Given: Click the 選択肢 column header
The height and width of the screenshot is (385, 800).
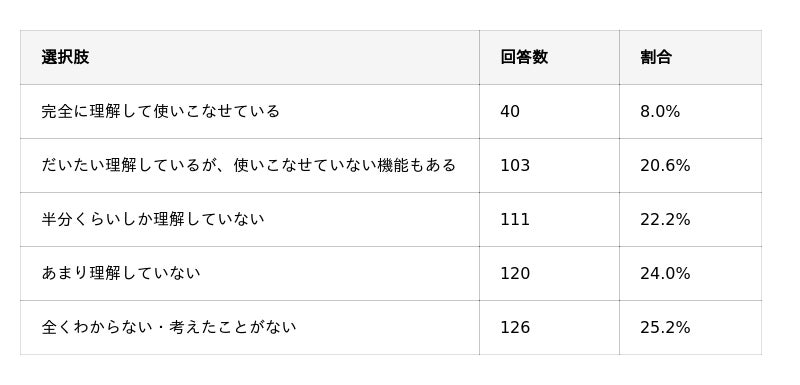Looking at the screenshot, I should coord(65,57).
